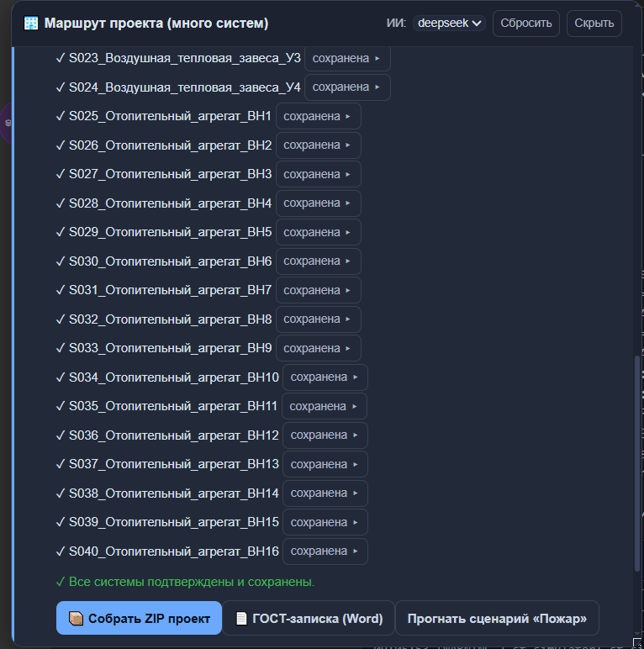Click the Все системы подтверждены status message
This screenshot has width=644, height=649.
186,582
